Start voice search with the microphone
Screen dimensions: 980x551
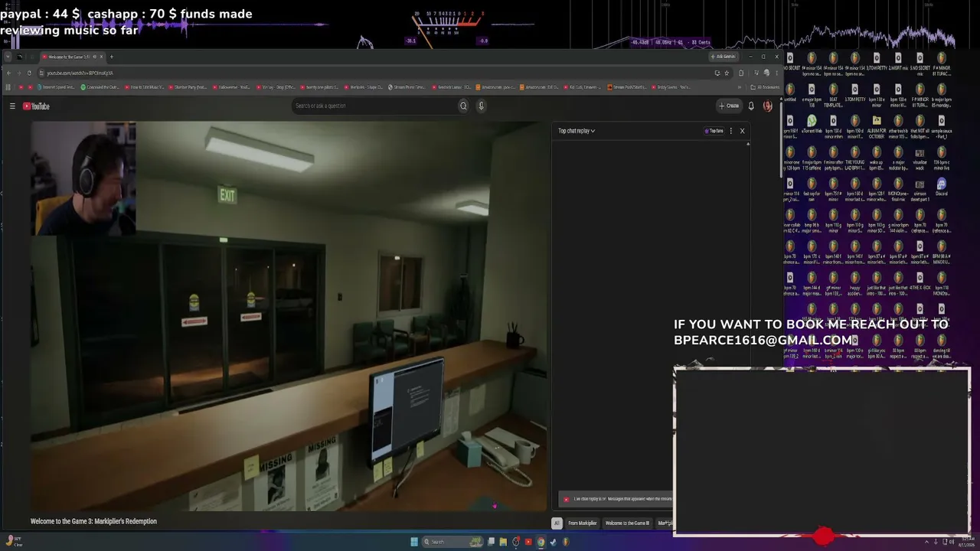coord(481,106)
